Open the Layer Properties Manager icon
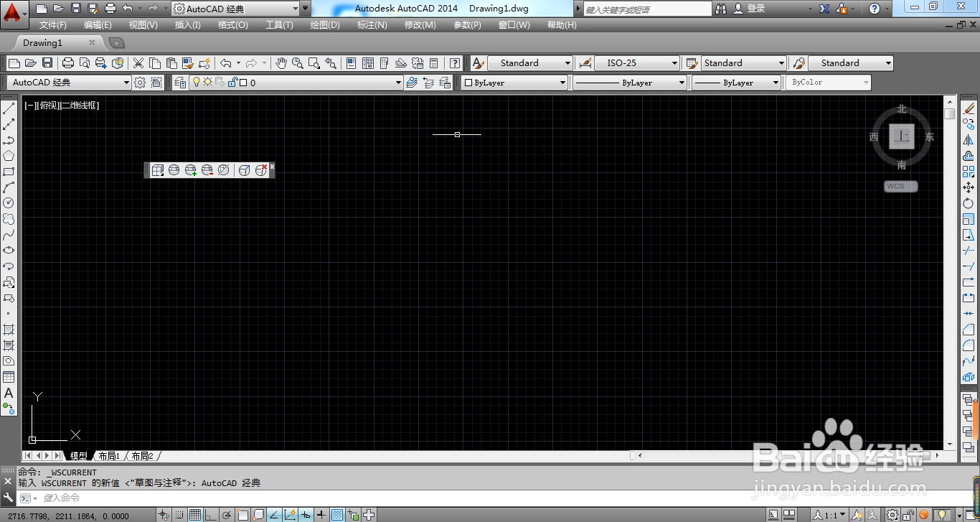Screen dimensions: 980x522 point(179,83)
